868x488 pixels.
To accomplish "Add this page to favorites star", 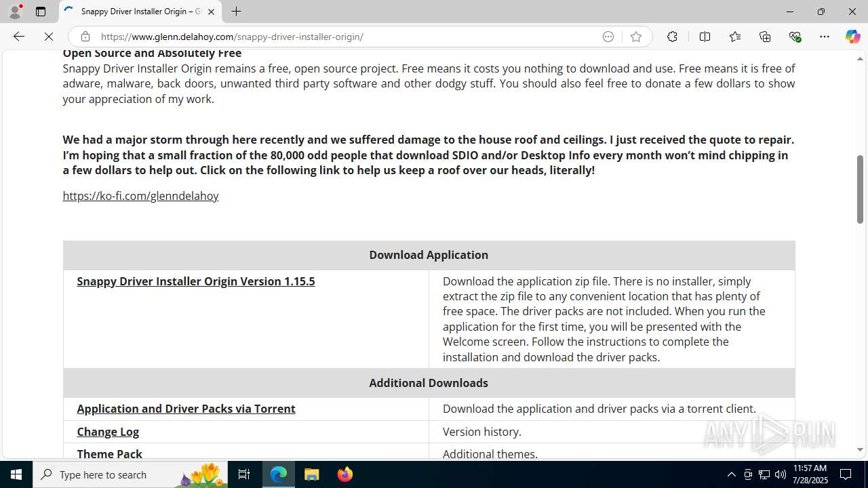I will (636, 37).
